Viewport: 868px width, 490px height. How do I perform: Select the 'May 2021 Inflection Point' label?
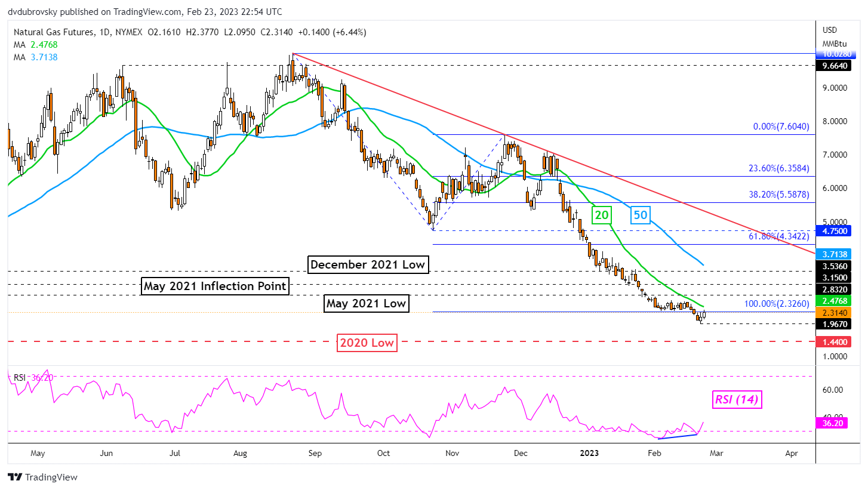tap(216, 286)
